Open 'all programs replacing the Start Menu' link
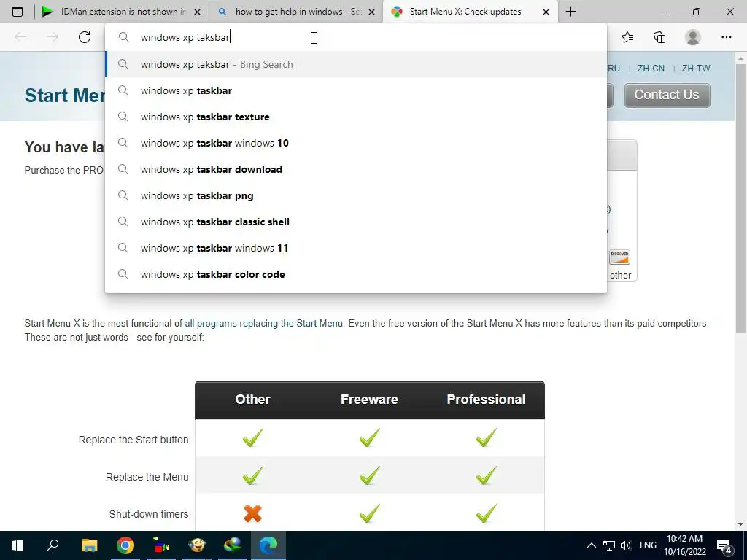 [264, 323]
